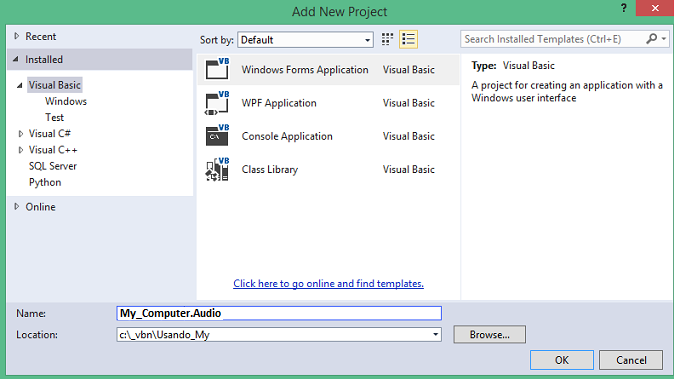The height and width of the screenshot is (379, 674).
Task: Open the Sort by Default dropdown
Action: [x=305, y=40]
